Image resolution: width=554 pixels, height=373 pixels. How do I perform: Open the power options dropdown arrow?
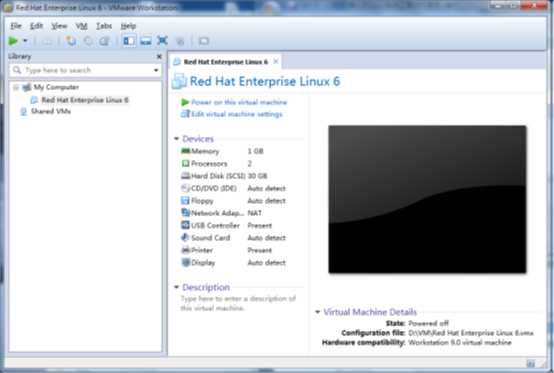point(25,41)
